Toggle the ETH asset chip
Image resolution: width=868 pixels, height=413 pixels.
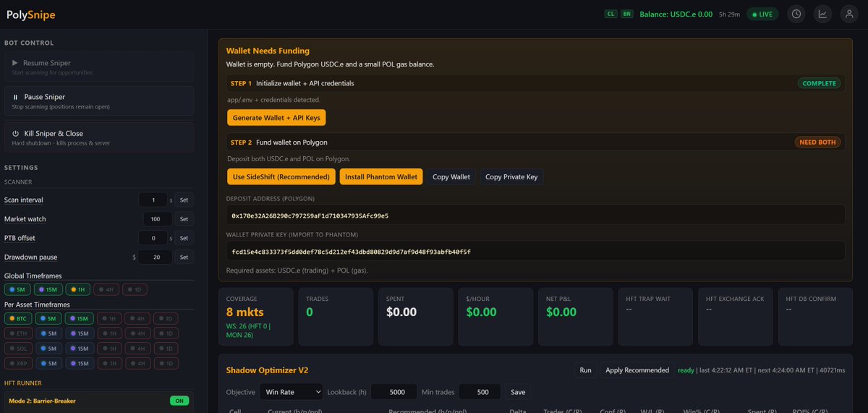click(x=18, y=333)
